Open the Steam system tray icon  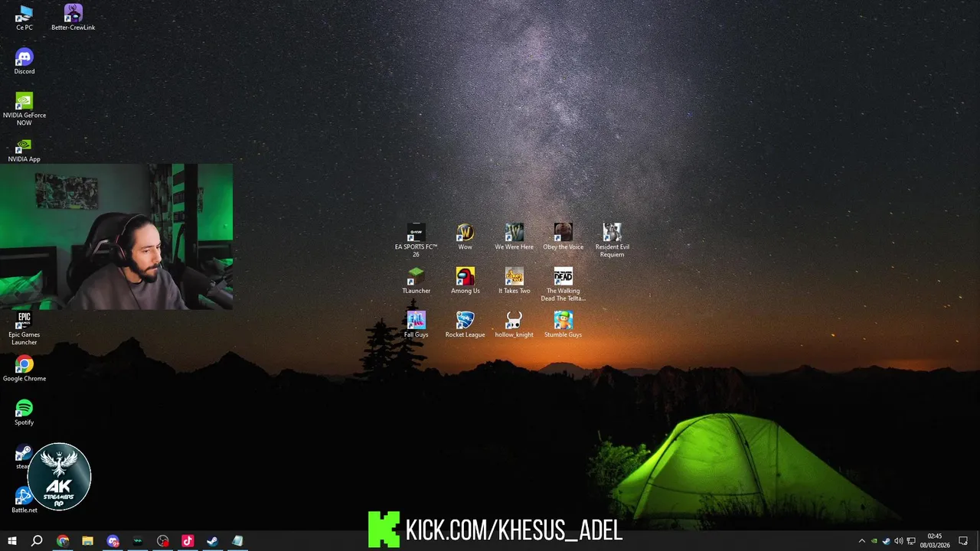[886, 541]
